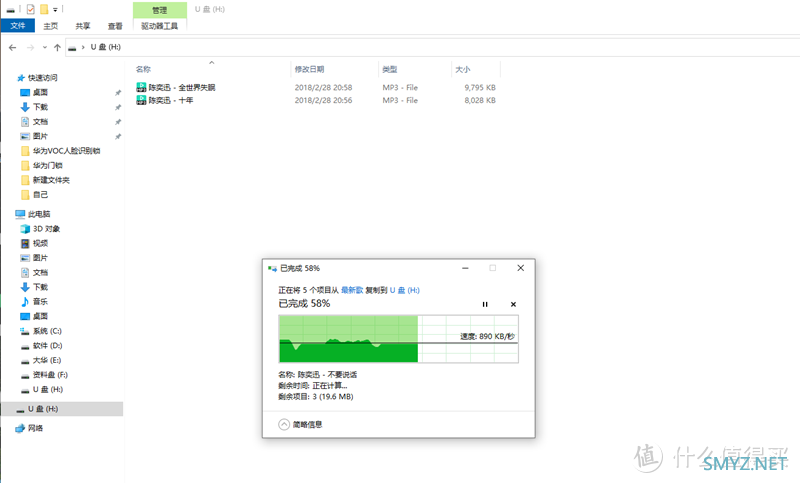Click the new folder icon in quick access toolbar
The height and width of the screenshot is (483, 800).
pos(44,9)
